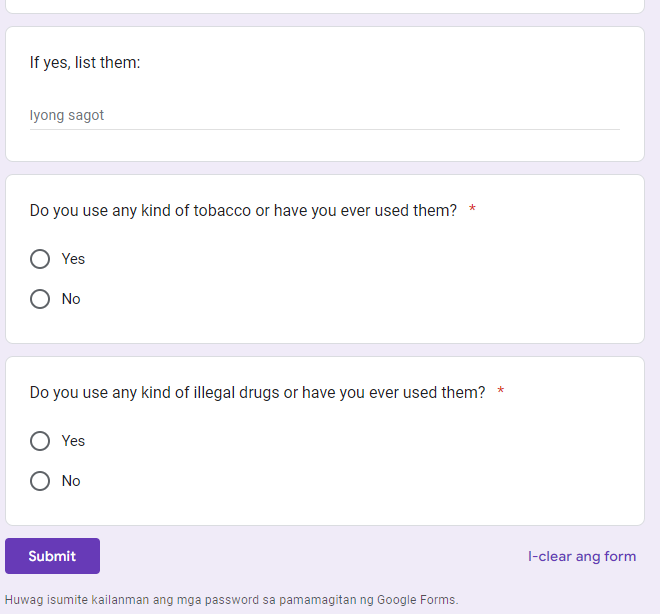Click the "No" label text under the illegal drugs question

(x=71, y=481)
